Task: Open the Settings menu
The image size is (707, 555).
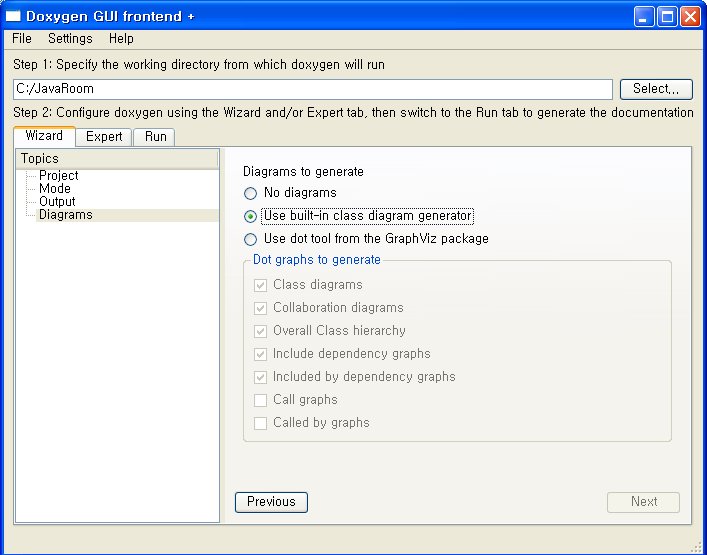Action: [x=70, y=38]
